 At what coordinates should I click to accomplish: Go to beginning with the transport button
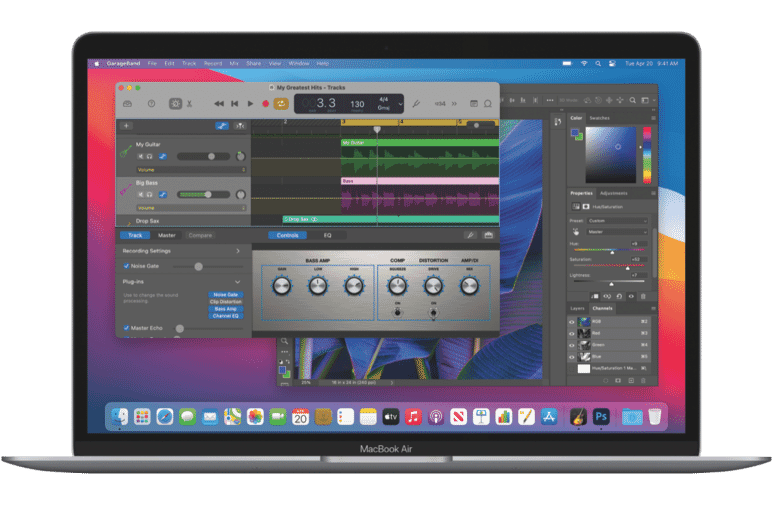(x=235, y=104)
